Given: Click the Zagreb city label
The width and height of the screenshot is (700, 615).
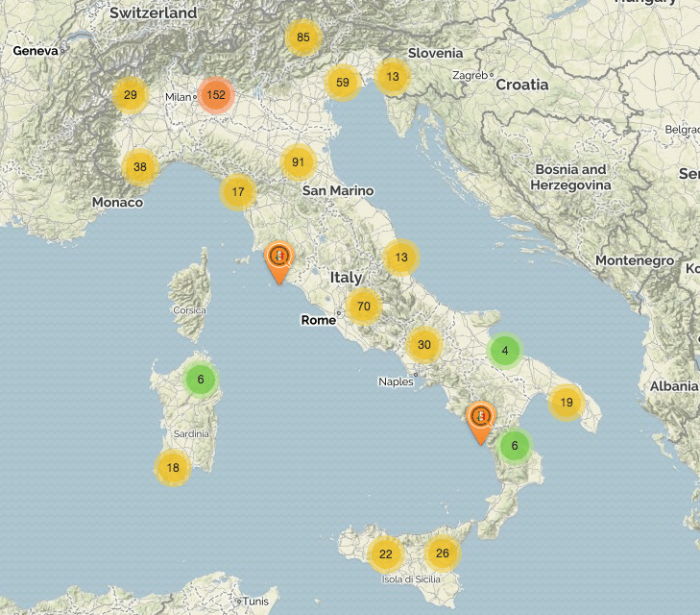Looking at the screenshot, I should point(471,76).
